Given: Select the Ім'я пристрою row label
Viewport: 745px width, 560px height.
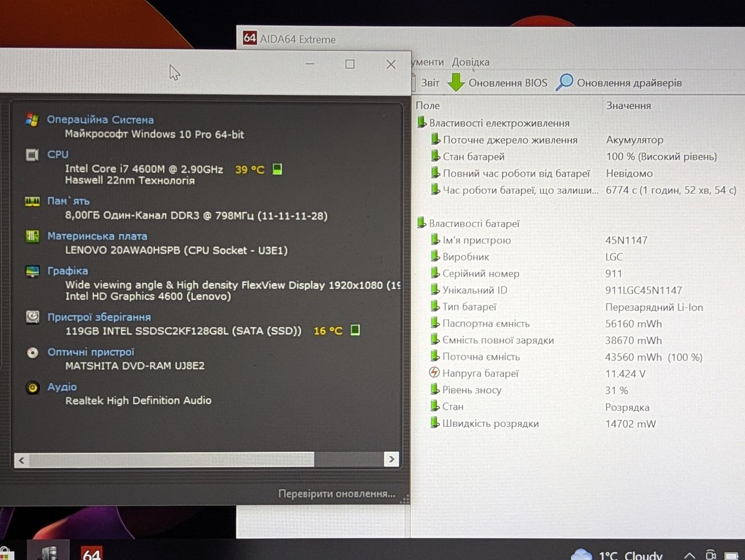Looking at the screenshot, I should tap(477, 240).
